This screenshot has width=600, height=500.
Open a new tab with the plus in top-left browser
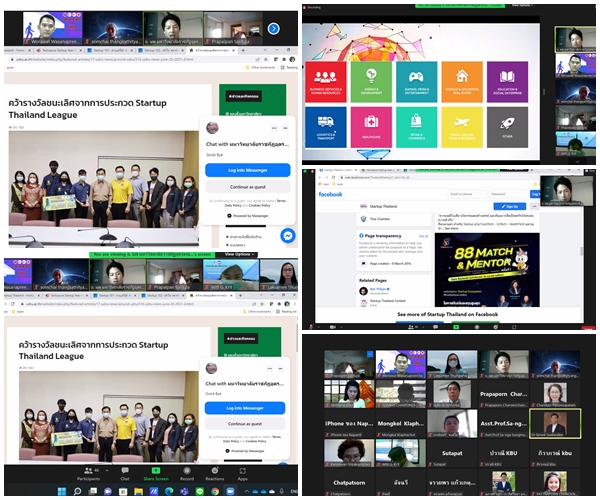pos(243,50)
